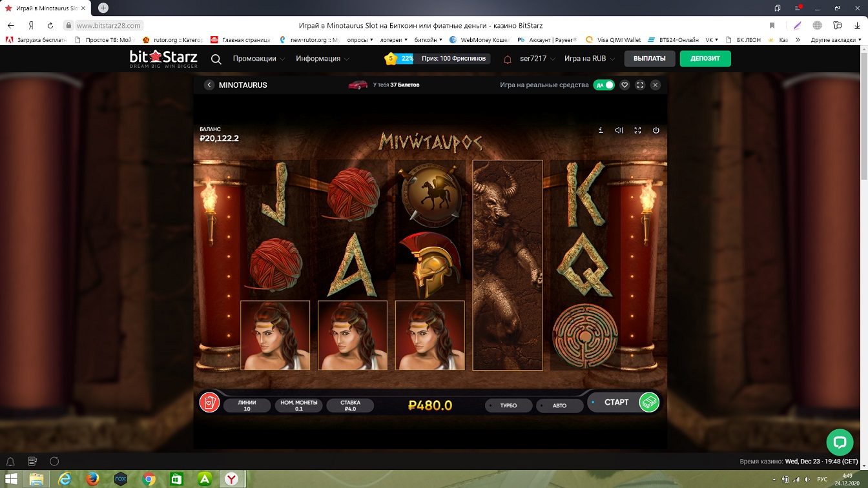Bookmark this page in the address bar

(772, 25)
